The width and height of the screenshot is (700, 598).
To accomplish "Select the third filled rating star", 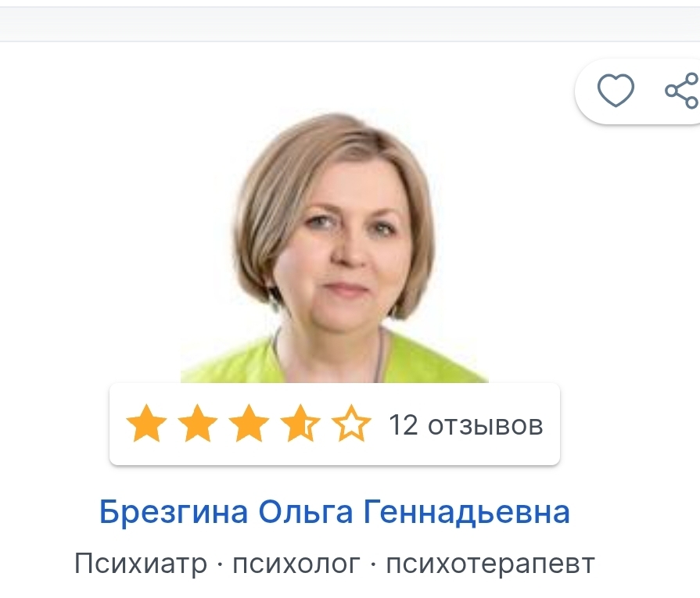I will 249,424.
